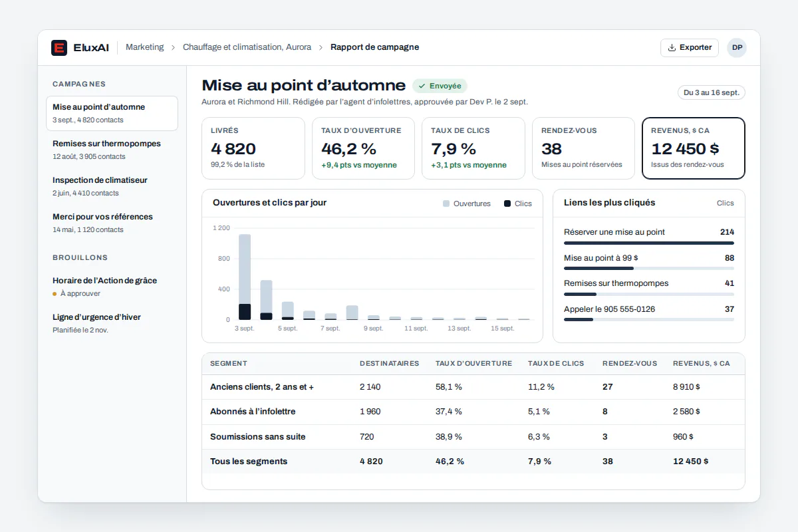Screen dimensions: 798x532
Task: Click the Brouillons sidebar heading
Action: 80,257
